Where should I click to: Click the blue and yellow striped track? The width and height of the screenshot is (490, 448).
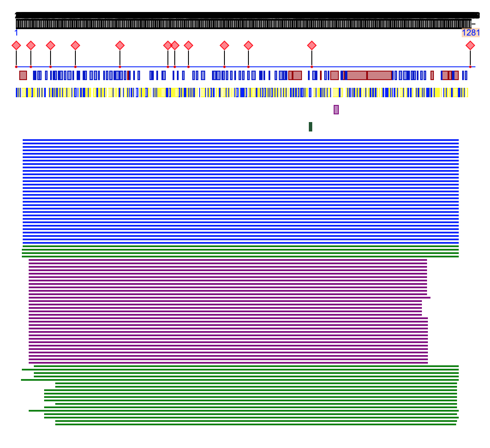coord(242,93)
